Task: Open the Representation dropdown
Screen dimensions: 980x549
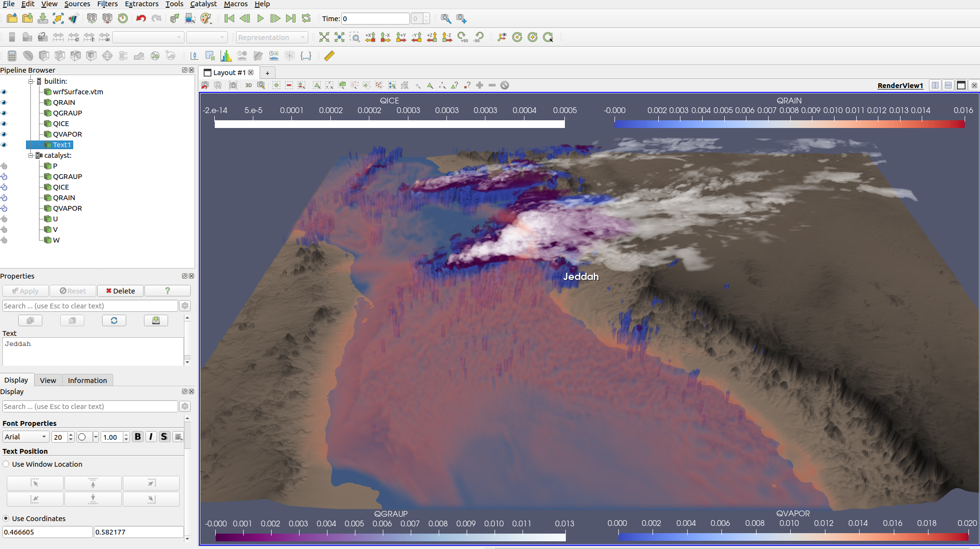Action: point(272,38)
